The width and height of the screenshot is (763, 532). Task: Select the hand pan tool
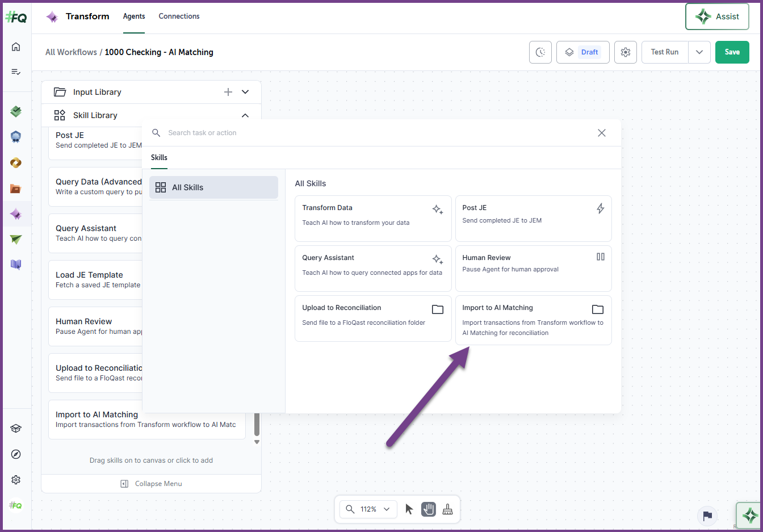[429, 509]
